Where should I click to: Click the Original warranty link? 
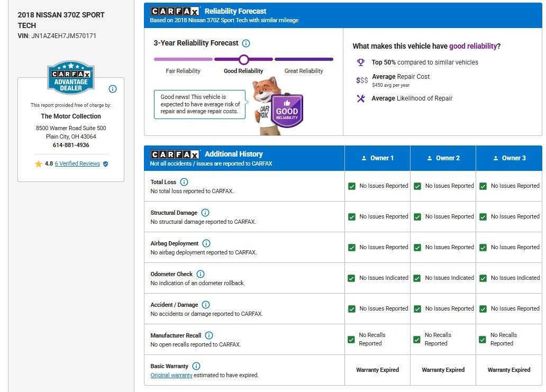(x=171, y=376)
